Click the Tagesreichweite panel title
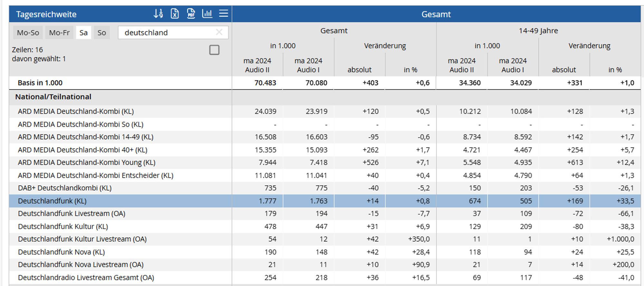This screenshot has height=286, width=644. click(x=46, y=14)
